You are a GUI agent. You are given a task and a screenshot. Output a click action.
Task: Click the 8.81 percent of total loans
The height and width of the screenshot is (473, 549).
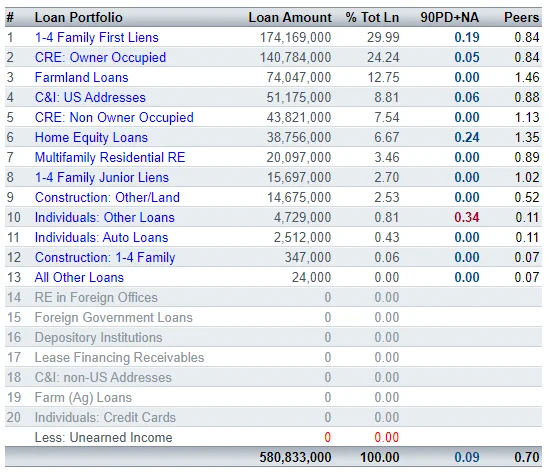click(x=387, y=97)
